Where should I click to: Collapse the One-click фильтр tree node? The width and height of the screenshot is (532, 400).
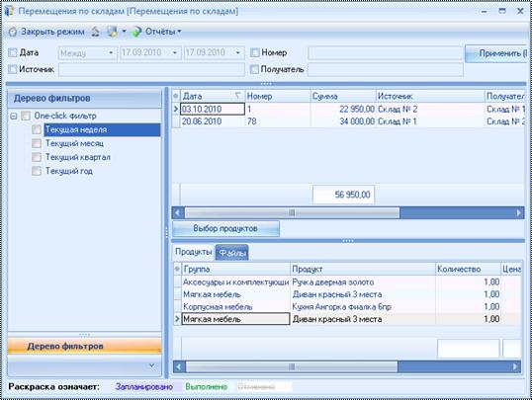[x=14, y=117]
